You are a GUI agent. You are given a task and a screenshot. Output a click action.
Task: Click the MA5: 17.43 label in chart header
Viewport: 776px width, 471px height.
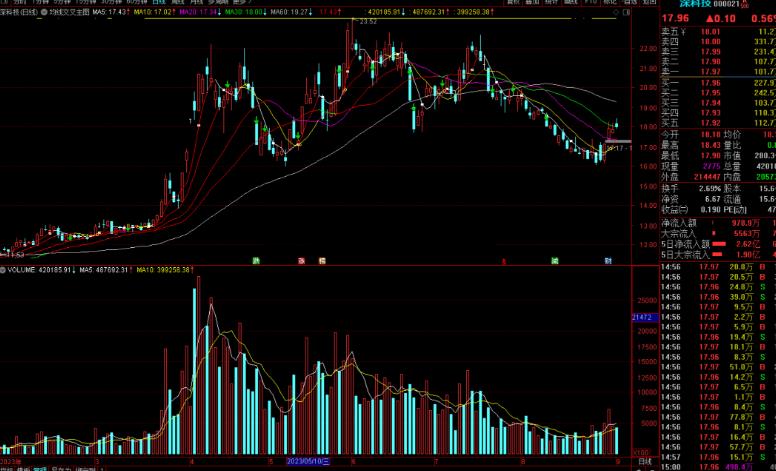pos(110,11)
